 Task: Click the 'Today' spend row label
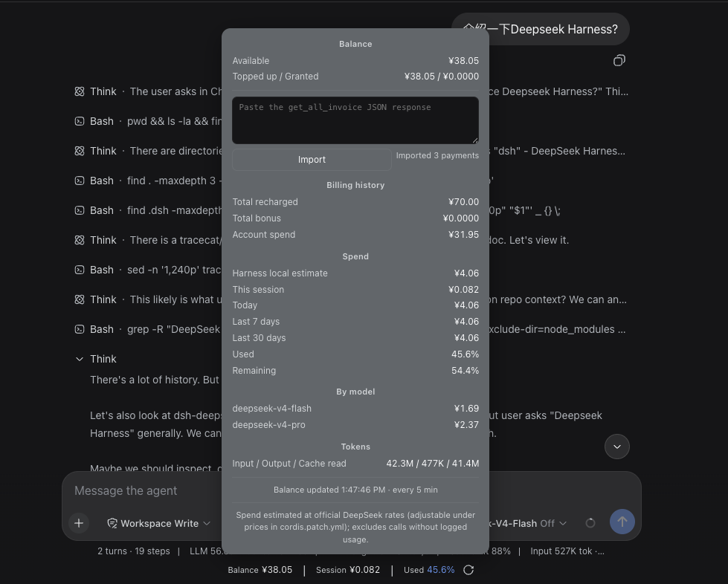(245, 305)
